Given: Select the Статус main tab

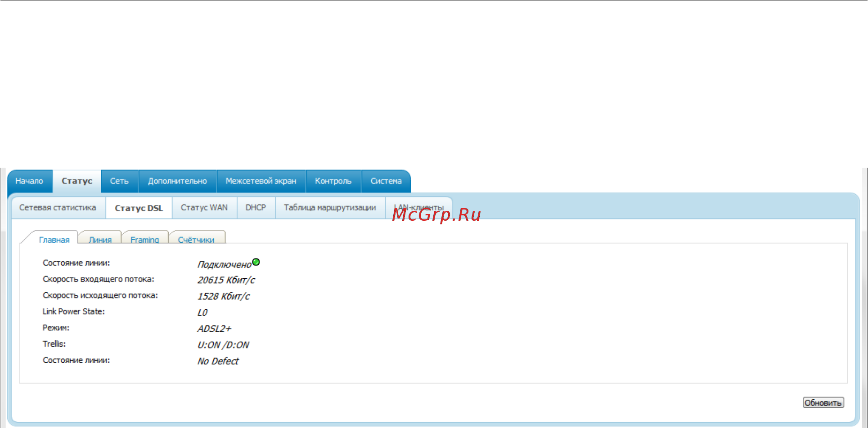Looking at the screenshot, I should [x=77, y=181].
